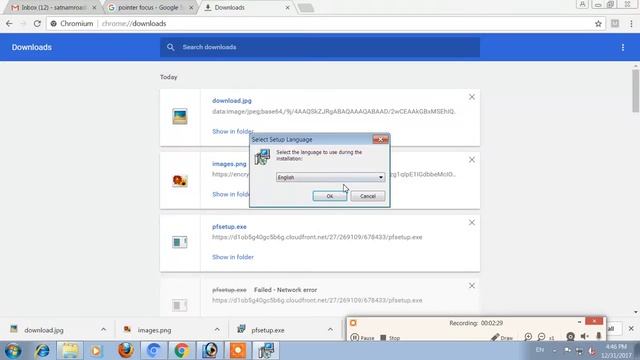Toggle the webcam in the recorder toolbar
This screenshot has width=640, height=360.
[x=570, y=337]
